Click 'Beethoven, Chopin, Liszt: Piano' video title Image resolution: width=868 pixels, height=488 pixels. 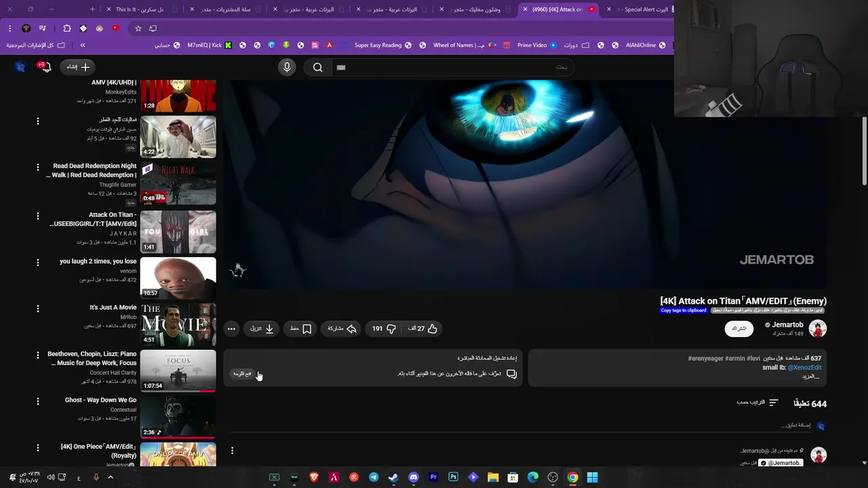tap(92, 359)
